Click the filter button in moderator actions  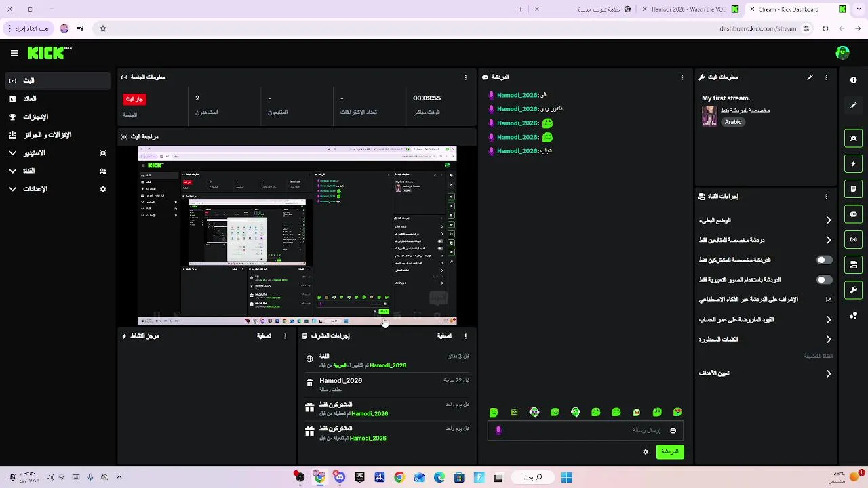(x=444, y=336)
